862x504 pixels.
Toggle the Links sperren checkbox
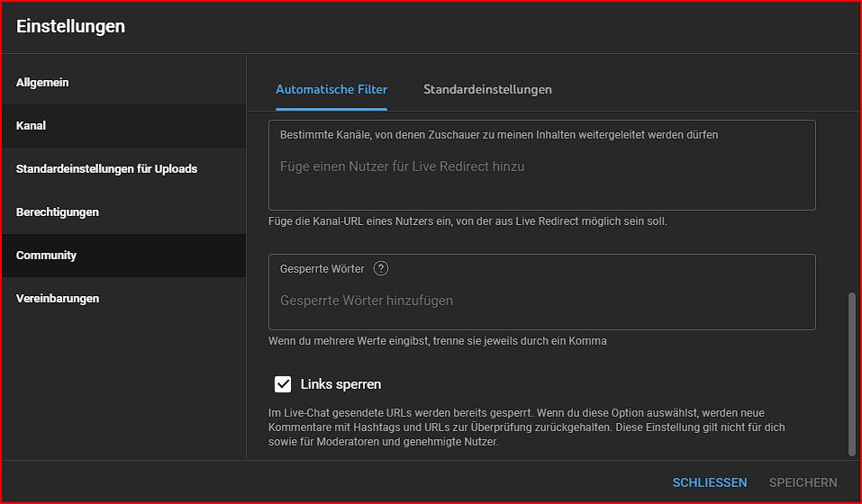point(283,384)
